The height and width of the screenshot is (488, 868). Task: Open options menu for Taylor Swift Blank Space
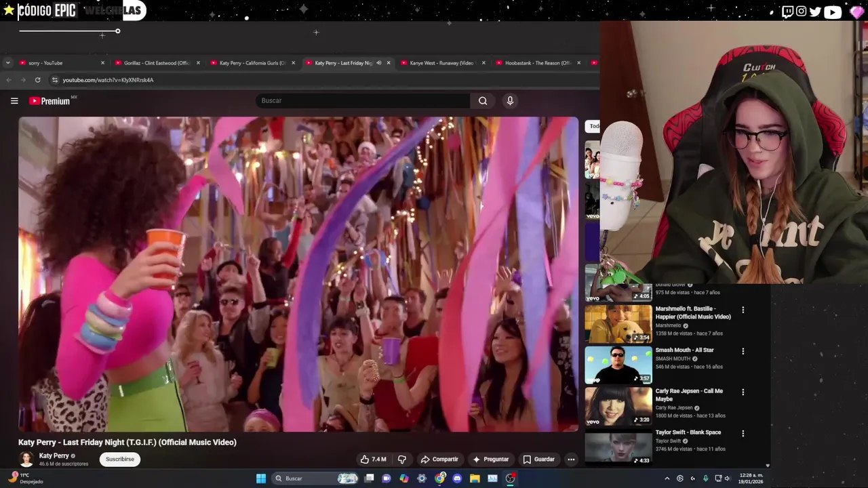743,433
